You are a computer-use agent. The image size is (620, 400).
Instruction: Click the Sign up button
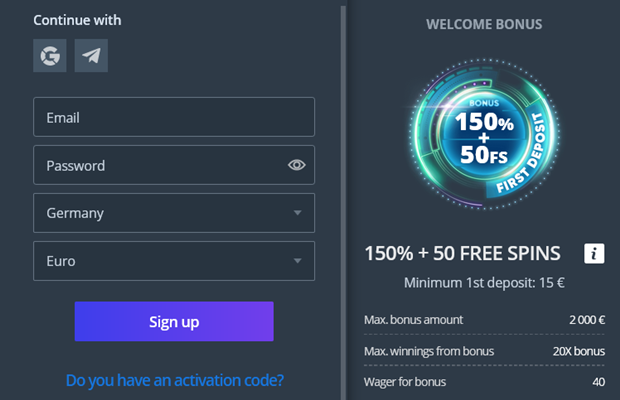pos(174,321)
